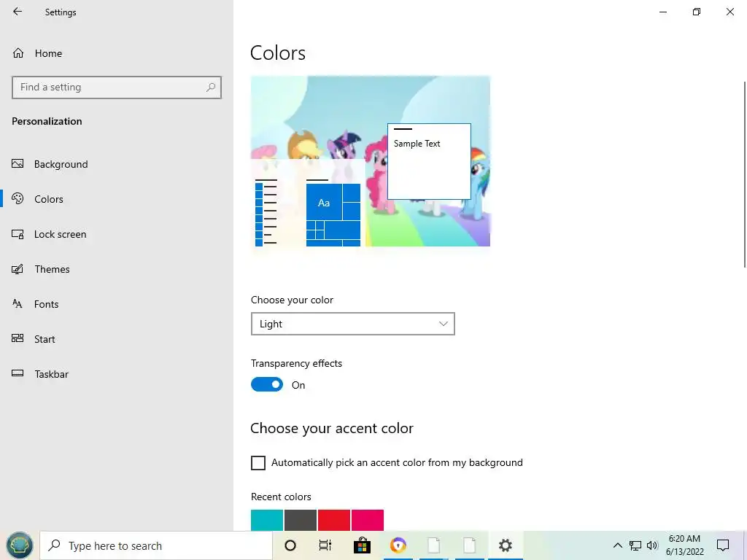Screen dimensions: 747x560
Task: Click the Settings gear icon on taskbar
Action: pyautogui.click(x=506, y=545)
